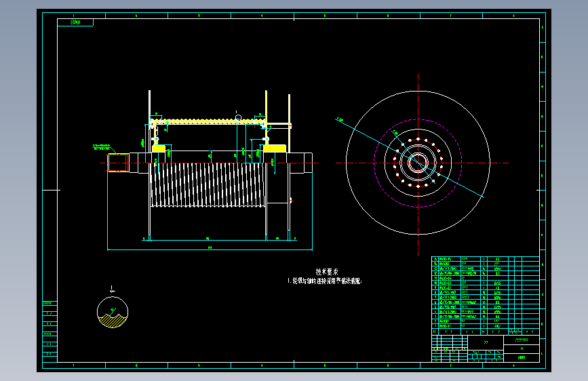Click the yellow rope groove strip above the drum
The width and height of the screenshot is (588, 381).
(x=208, y=121)
